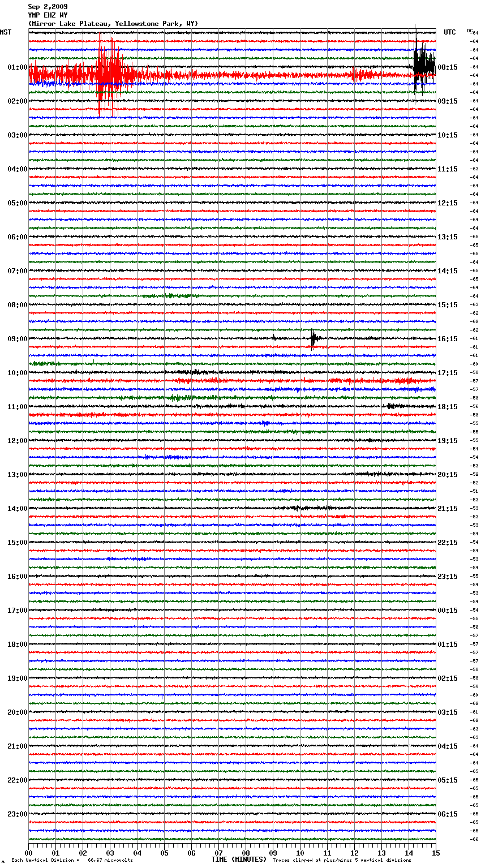This screenshot has width=481, height=868.
Task: Select the 02:00 MST time label
Action: (x=18, y=101)
